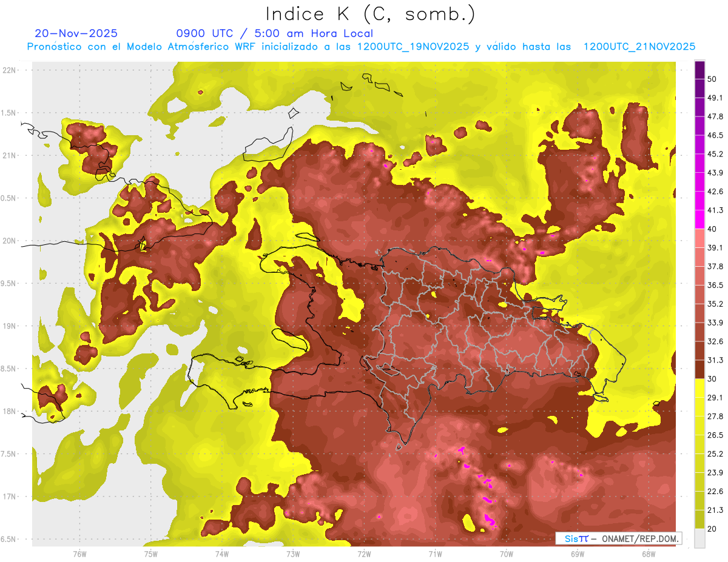The height and width of the screenshot is (562, 728).
Task: Click the colorbar label '32.6'
Action: tap(715, 341)
